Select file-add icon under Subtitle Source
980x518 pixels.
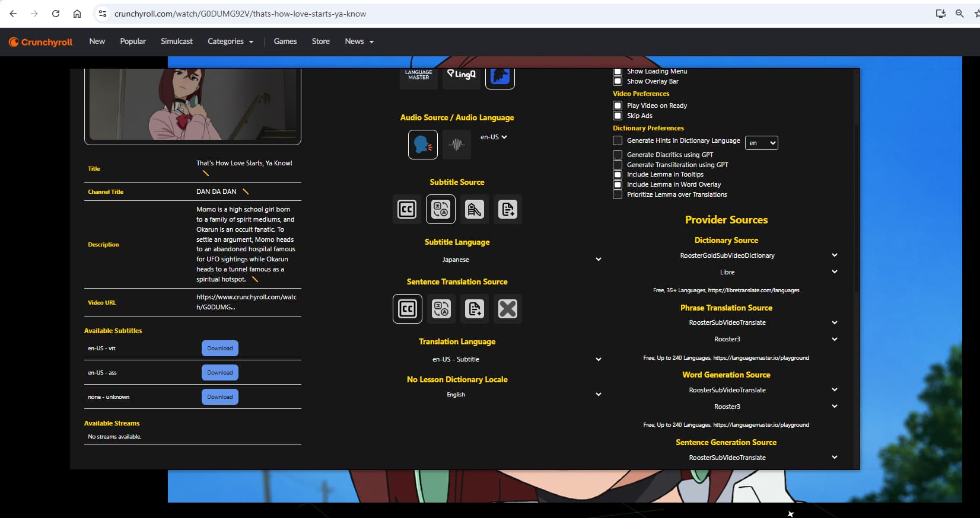[x=508, y=209]
